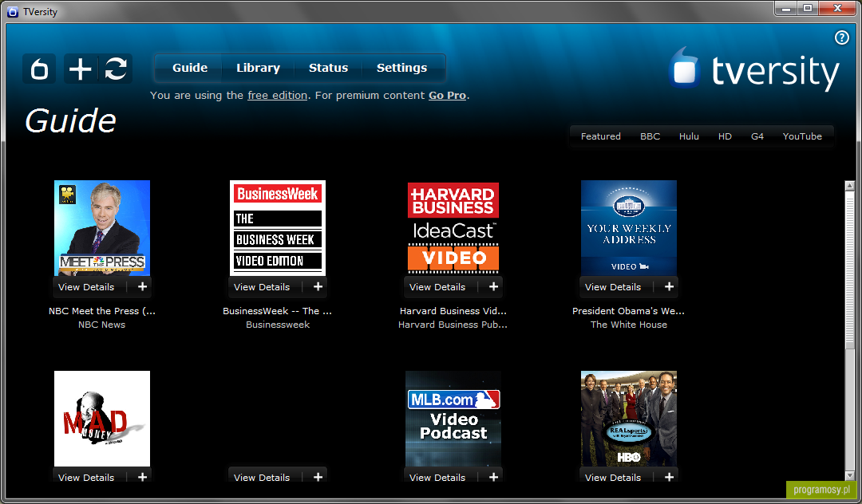Image resolution: width=862 pixels, height=504 pixels.
Task: Click the scrollbar down arrow
Action: pos(850,475)
